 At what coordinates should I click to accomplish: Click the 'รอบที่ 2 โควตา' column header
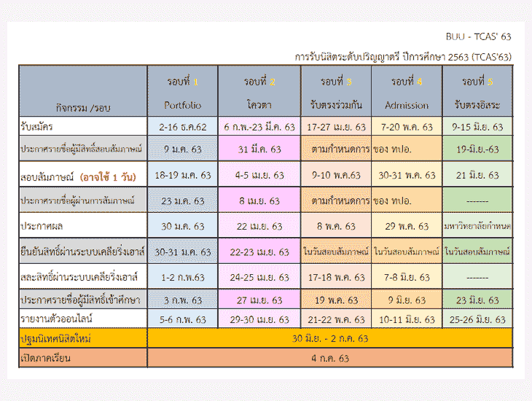tap(259, 90)
